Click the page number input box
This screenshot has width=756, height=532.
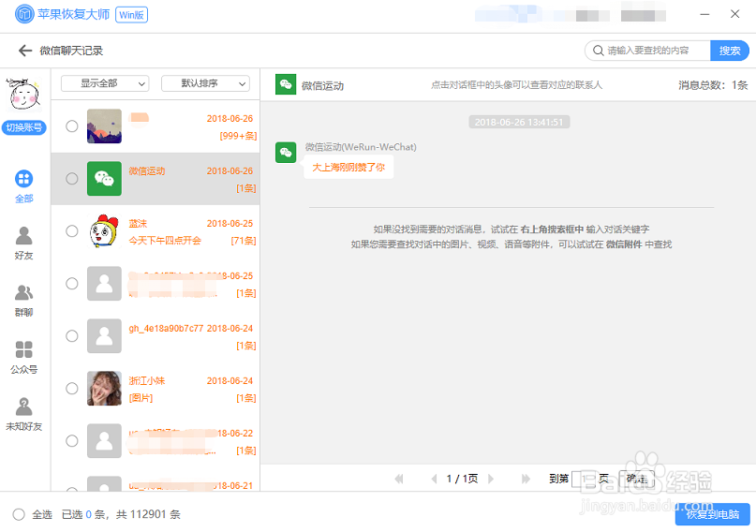click(x=583, y=479)
